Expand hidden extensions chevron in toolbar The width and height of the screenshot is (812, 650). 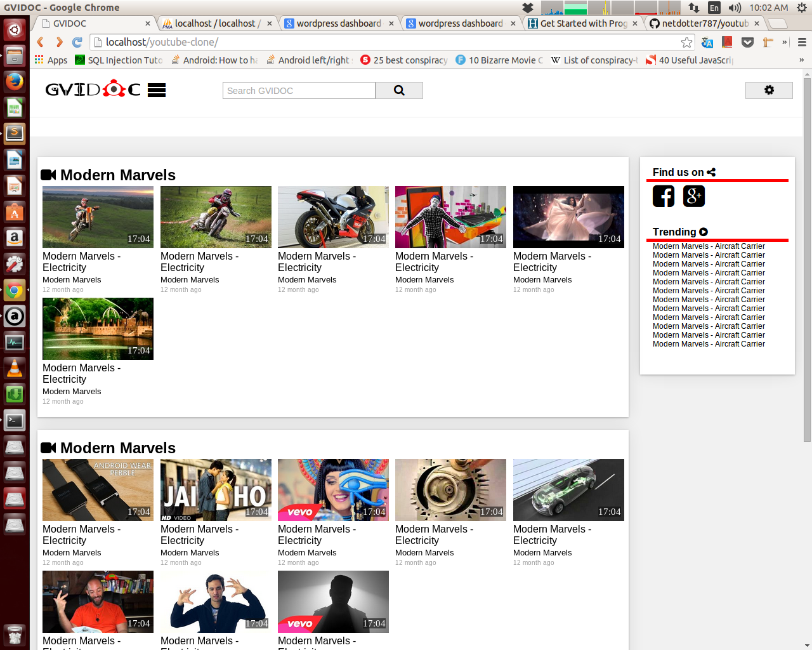point(785,42)
